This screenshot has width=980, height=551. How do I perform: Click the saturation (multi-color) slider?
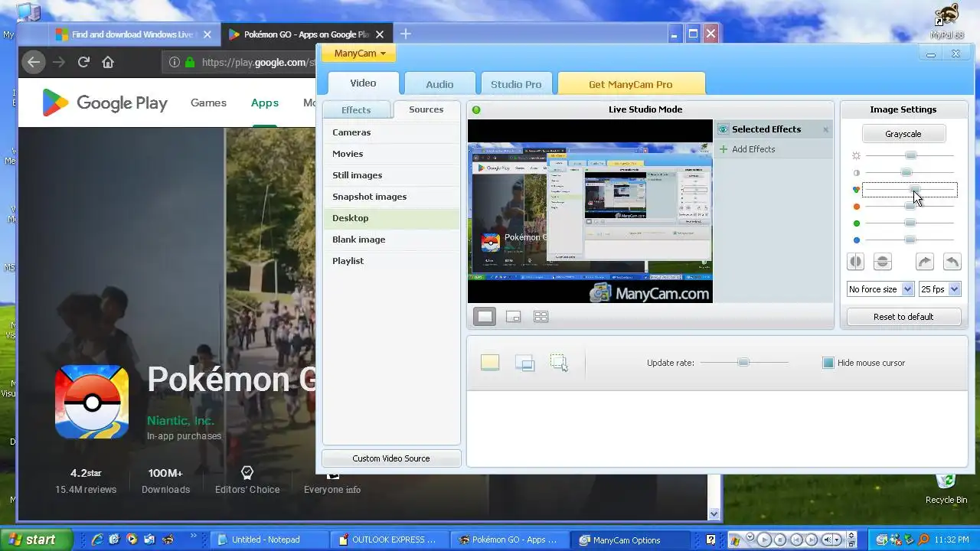click(910, 190)
